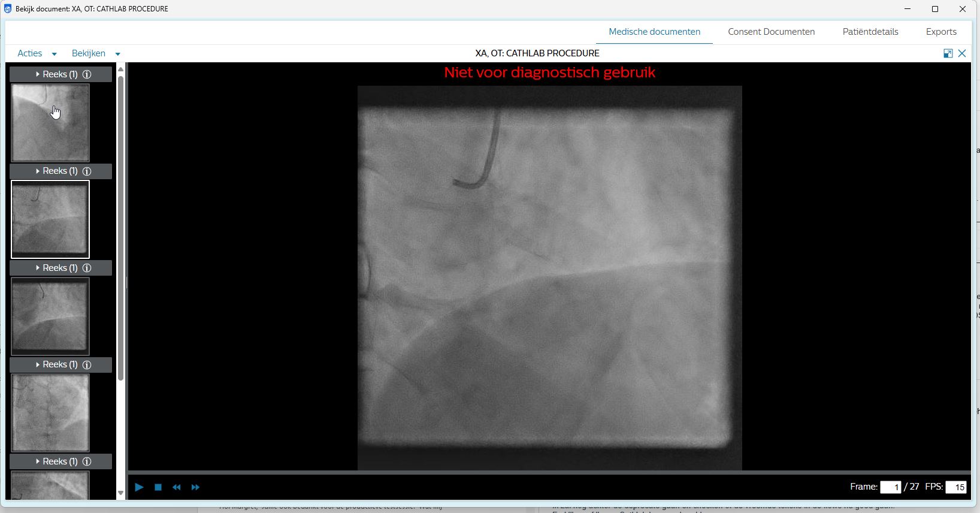Viewport: 980px width, 513px height.
Task: Open the Bekijken dropdown menu
Action: [95, 53]
